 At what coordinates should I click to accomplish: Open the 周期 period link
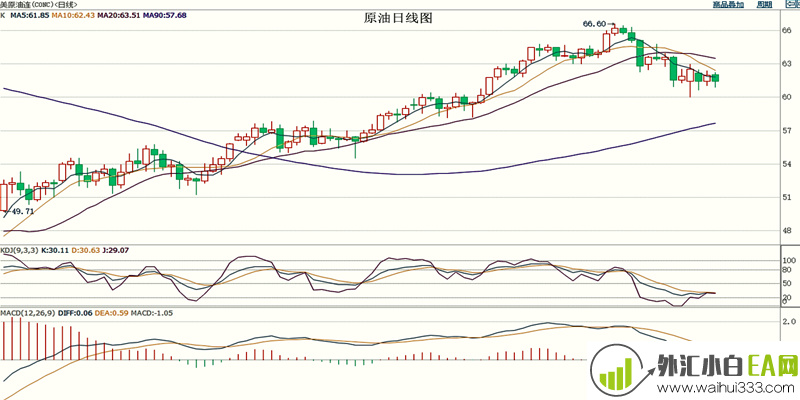pyautogui.click(x=765, y=5)
